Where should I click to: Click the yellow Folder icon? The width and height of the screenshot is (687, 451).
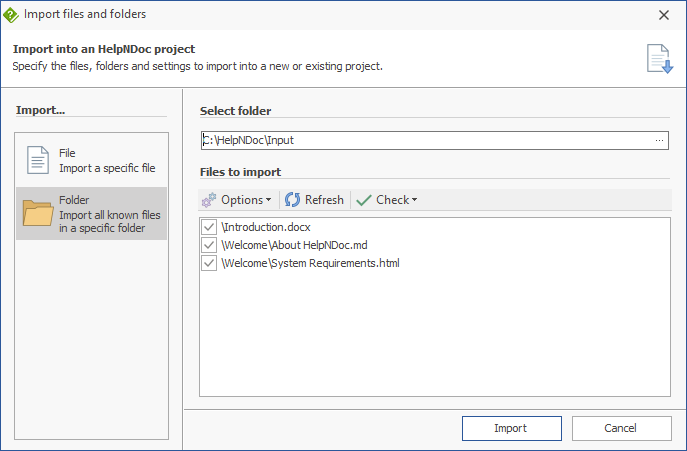point(38,213)
